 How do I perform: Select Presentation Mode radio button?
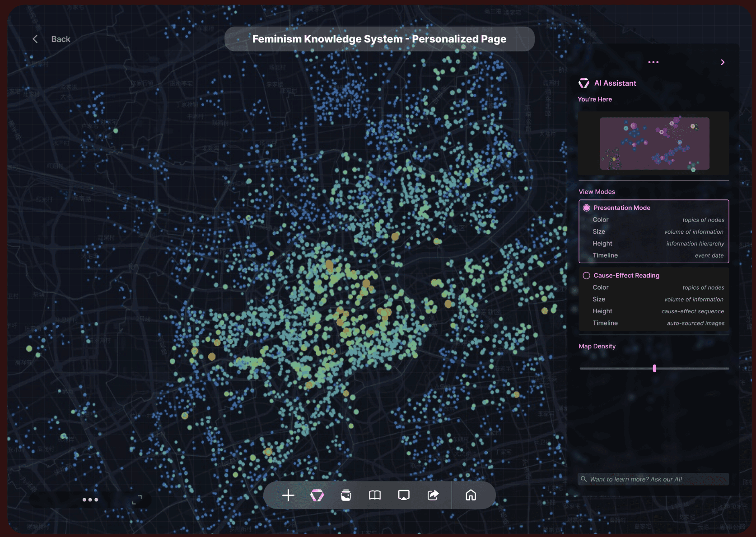point(586,208)
